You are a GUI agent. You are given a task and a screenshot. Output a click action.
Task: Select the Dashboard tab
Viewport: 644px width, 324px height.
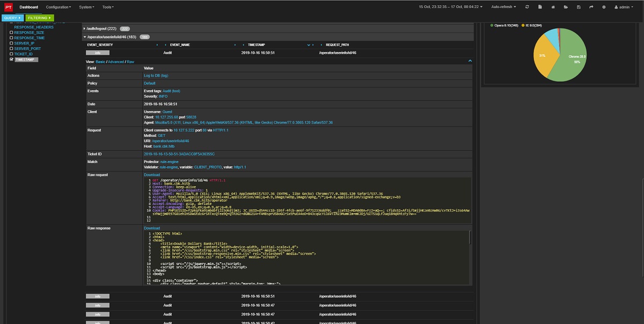click(28, 7)
